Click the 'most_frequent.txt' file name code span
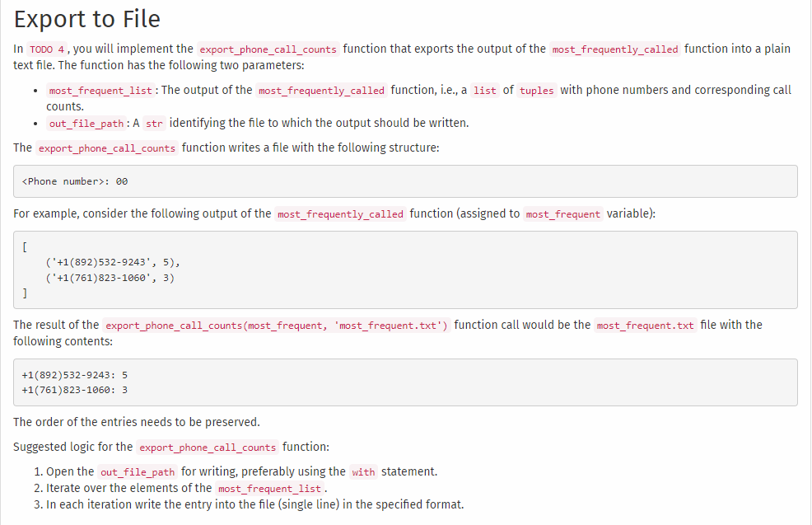Image resolution: width=812 pixels, height=525 pixels. pyautogui.click(x=645, y=325)
